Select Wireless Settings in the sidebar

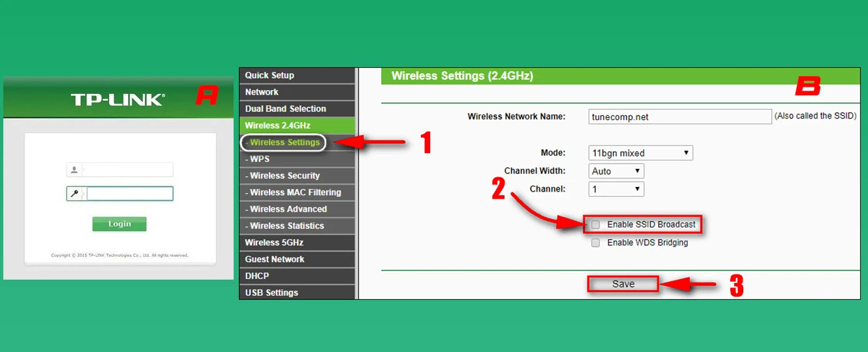[283, 142]
